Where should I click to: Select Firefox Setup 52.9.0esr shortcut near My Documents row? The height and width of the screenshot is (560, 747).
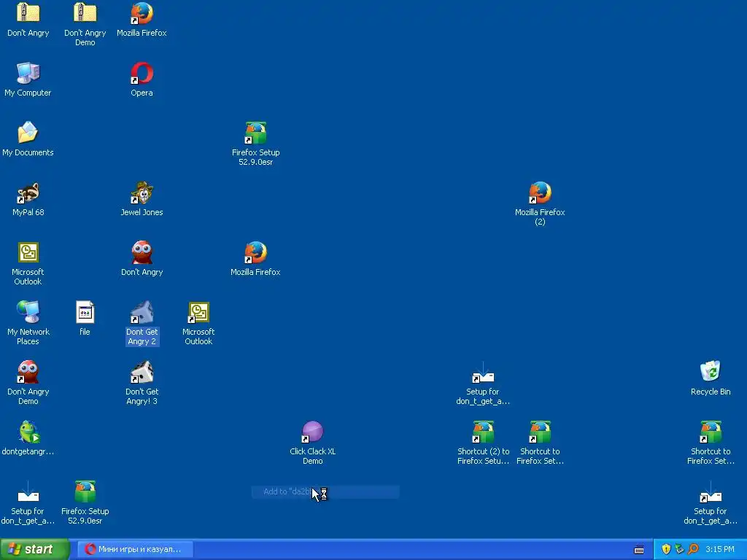pyautogui.click(x=255, y=133)
